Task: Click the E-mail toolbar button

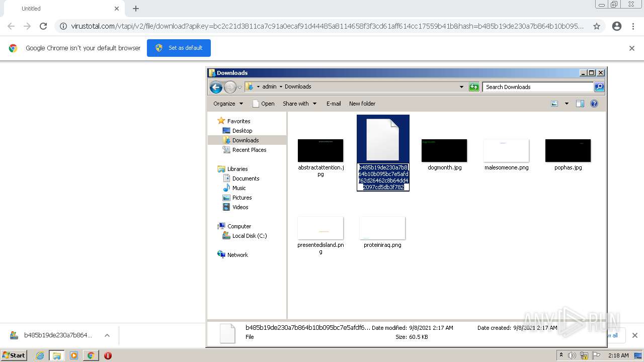Action: click(334, 104)
